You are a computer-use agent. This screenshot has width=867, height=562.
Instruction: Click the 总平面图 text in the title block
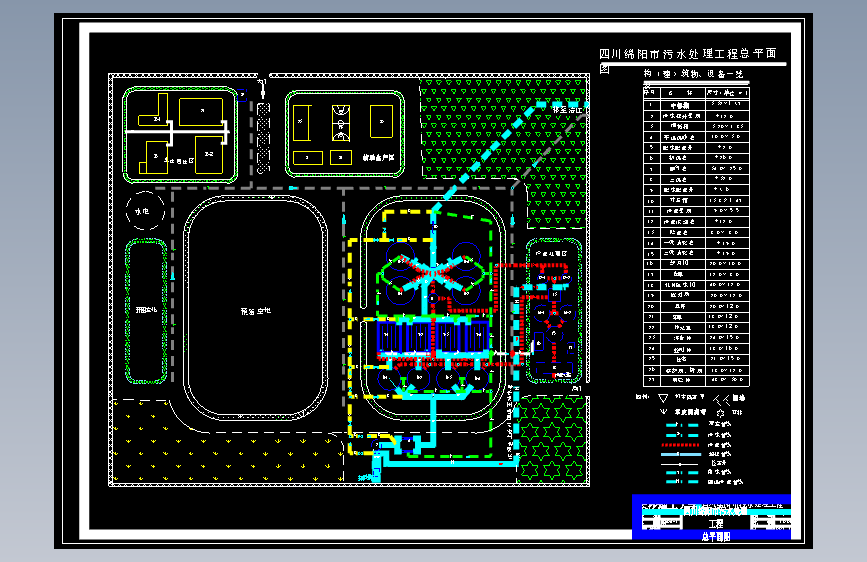coord(716,537)
